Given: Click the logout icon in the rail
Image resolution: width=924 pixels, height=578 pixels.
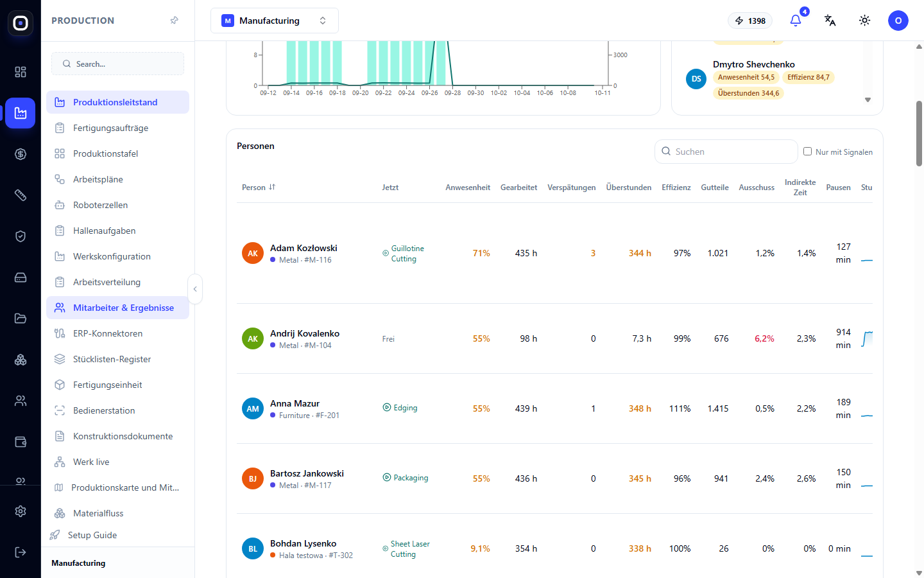Looking at the screenshot, I should pos(21,552).
